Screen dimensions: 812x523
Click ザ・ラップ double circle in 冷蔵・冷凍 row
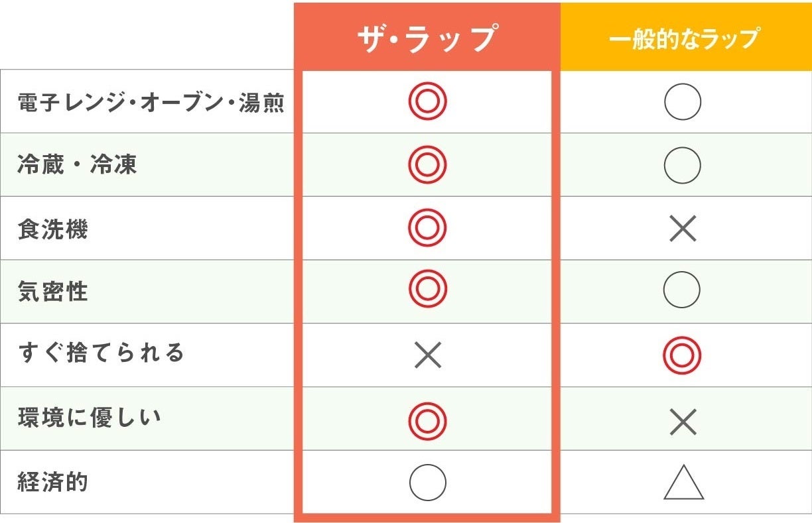point(427,165)
